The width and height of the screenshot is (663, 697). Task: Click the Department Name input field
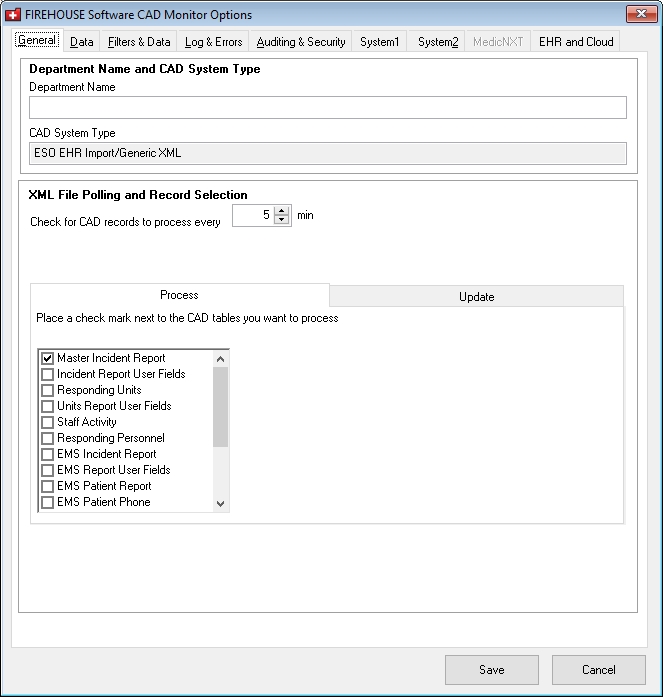tap(328, 108)
